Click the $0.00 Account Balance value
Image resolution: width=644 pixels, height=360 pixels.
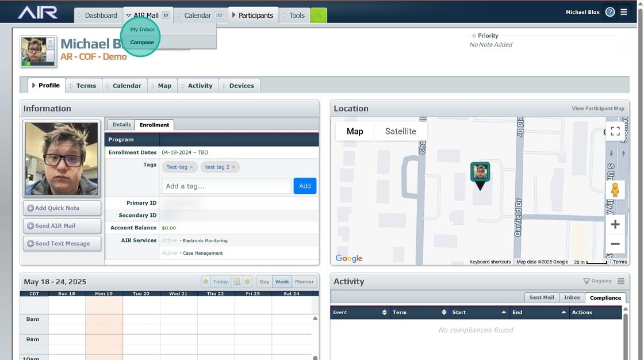(169, 228)
